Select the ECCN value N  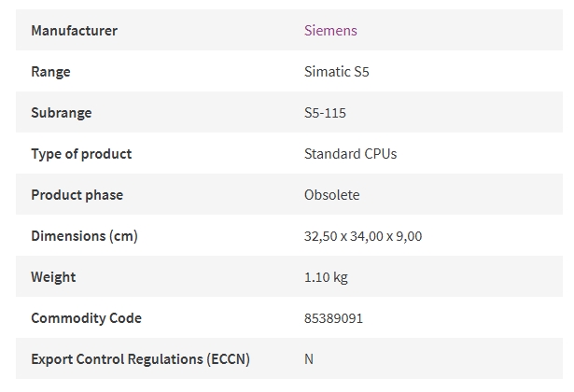click(309, 359)
